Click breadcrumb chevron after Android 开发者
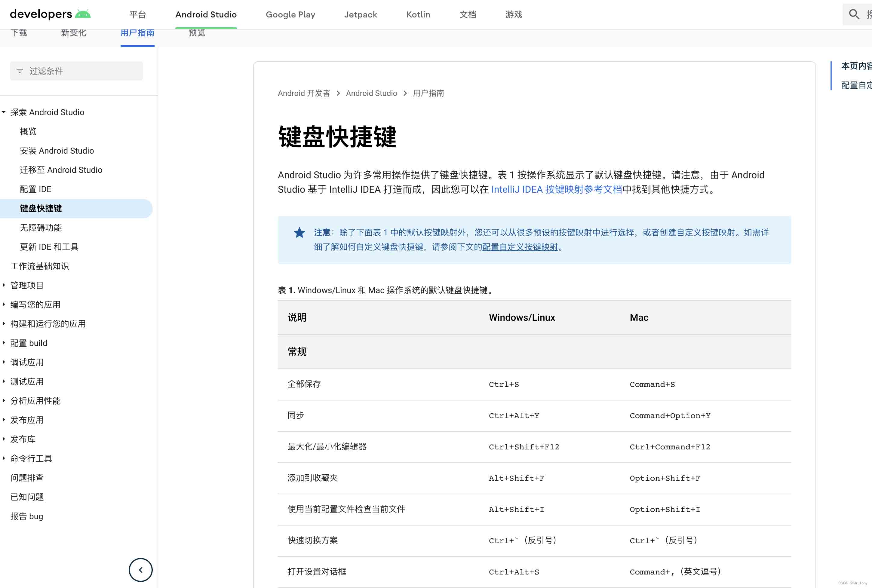The image size is (872, 588). click(338, 93)
